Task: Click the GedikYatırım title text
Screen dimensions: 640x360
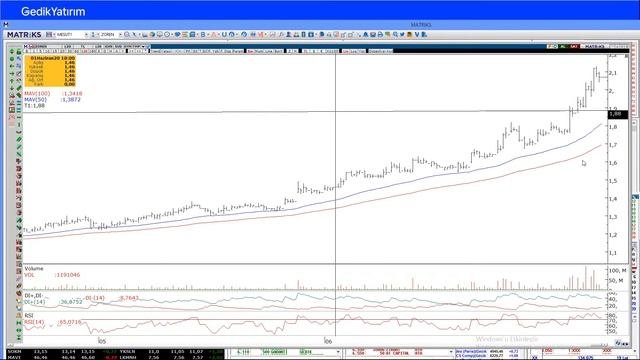Action: (53, 11)
